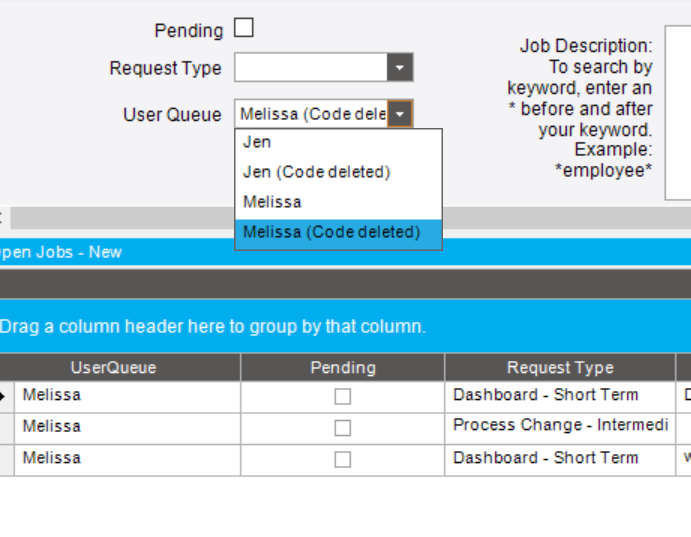Click inside the Request Type combo field

click(311, 67)
